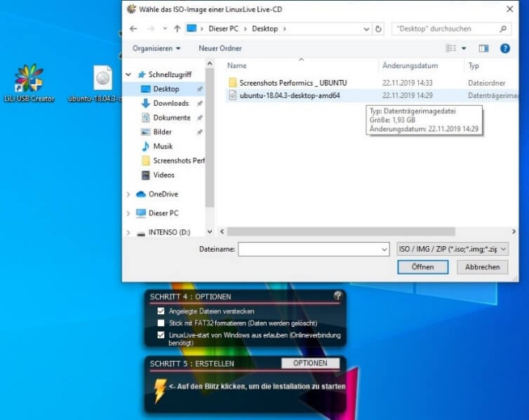Click the OneDrive cloud icon
The image size is (529, 420).
tap(141, 194)
